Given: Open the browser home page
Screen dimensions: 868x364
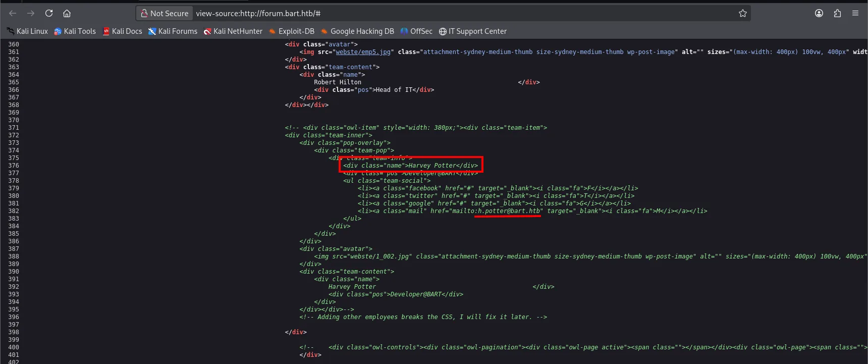Looking at the screenshot, I should pos(67,13).
